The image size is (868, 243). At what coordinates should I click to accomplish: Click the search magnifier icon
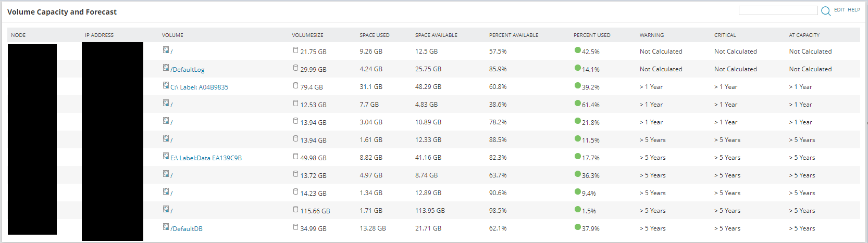coord(826,11)
